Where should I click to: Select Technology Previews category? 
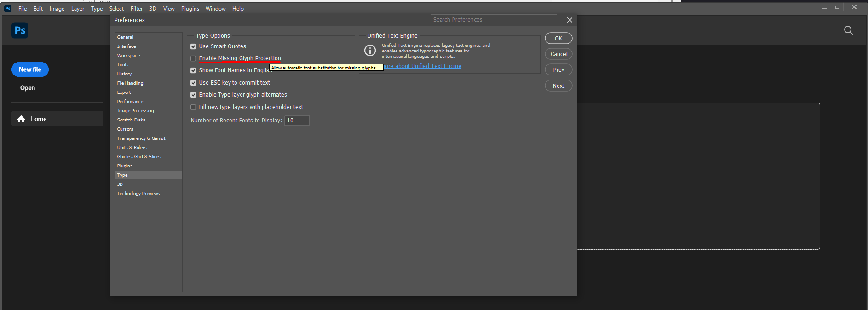tap(149, 194)
